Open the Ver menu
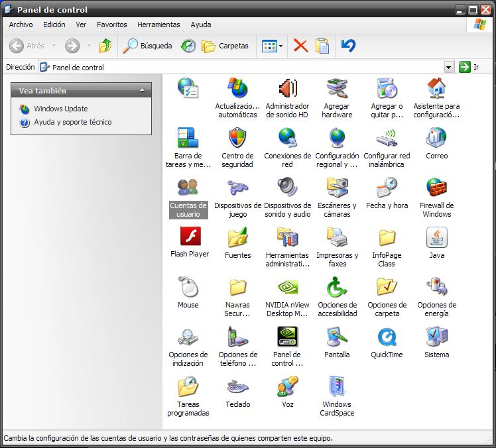This screenshot has width=496, height=448. pos(81,25)
